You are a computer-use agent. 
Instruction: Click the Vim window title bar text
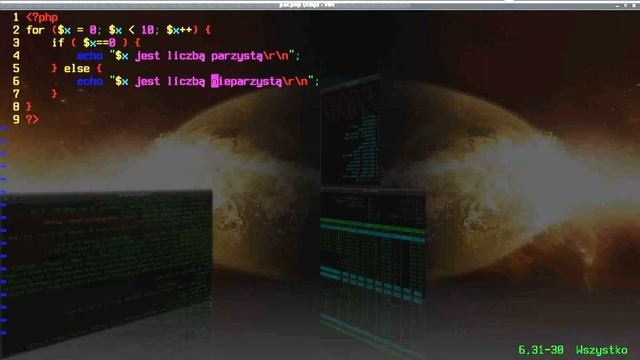click(x=307, y=5)
